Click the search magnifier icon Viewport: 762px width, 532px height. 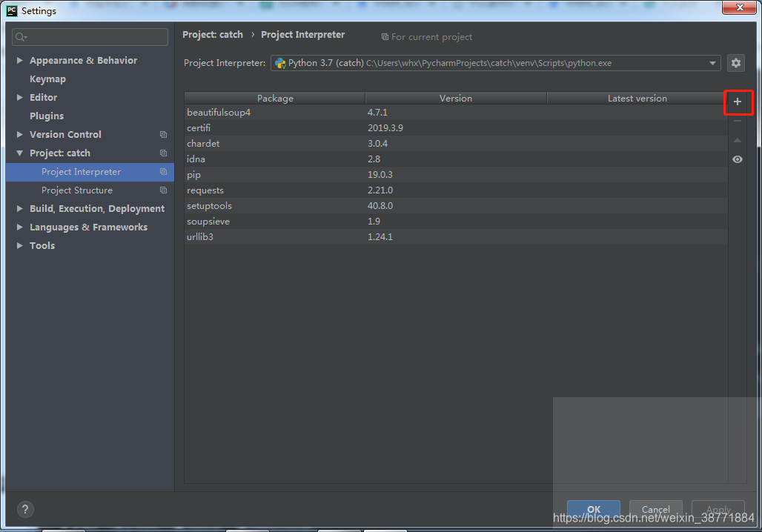point(21,37)
